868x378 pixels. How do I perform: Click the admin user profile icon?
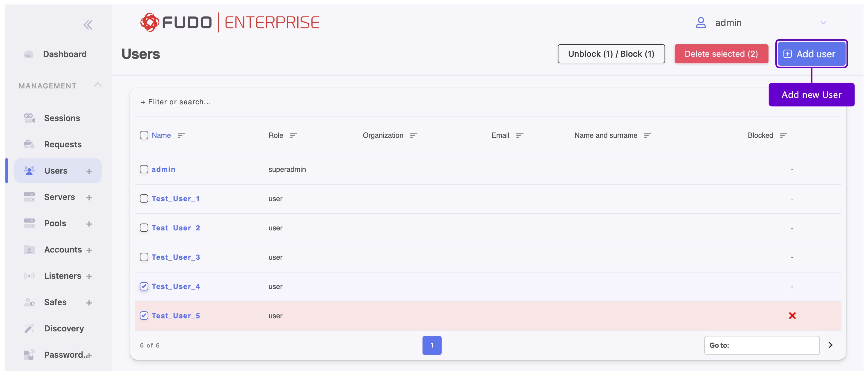coord(701,23)
